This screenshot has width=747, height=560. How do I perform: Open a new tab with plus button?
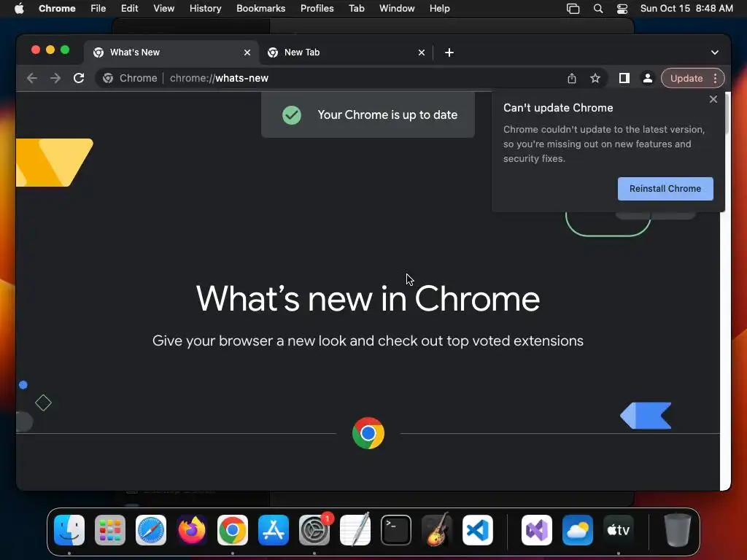pyautogui.click(x=449, y=52)
